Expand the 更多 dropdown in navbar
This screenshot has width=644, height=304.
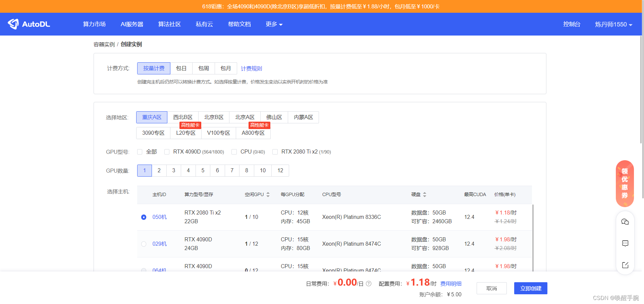(x=274, y=24)
